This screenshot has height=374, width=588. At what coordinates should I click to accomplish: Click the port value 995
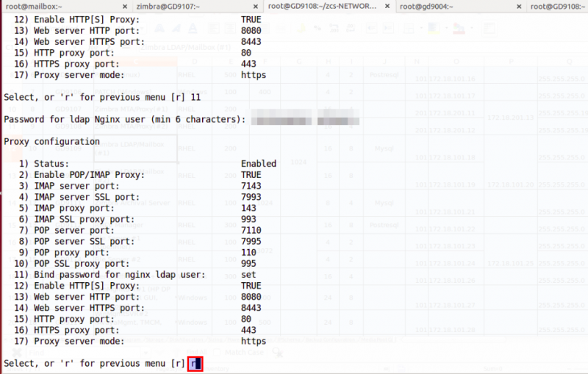pyautogui.click(x=248, y=264)
